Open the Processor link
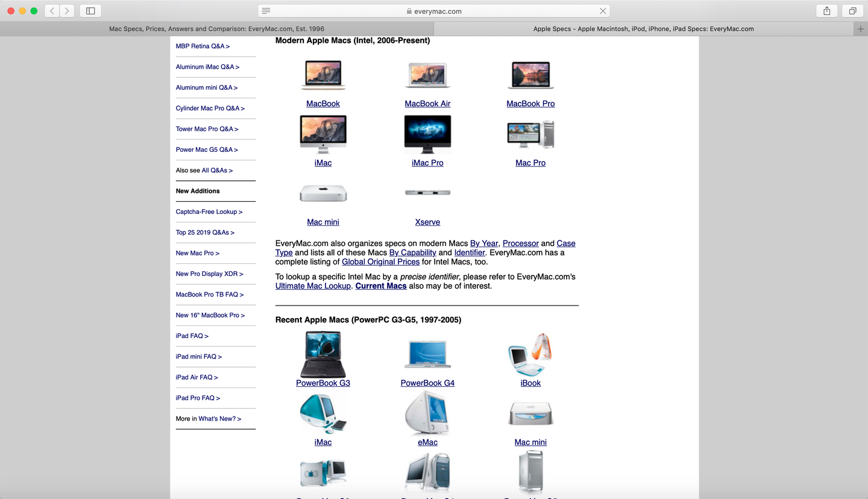This screenshot has height=499, width=868. (521, 243)
